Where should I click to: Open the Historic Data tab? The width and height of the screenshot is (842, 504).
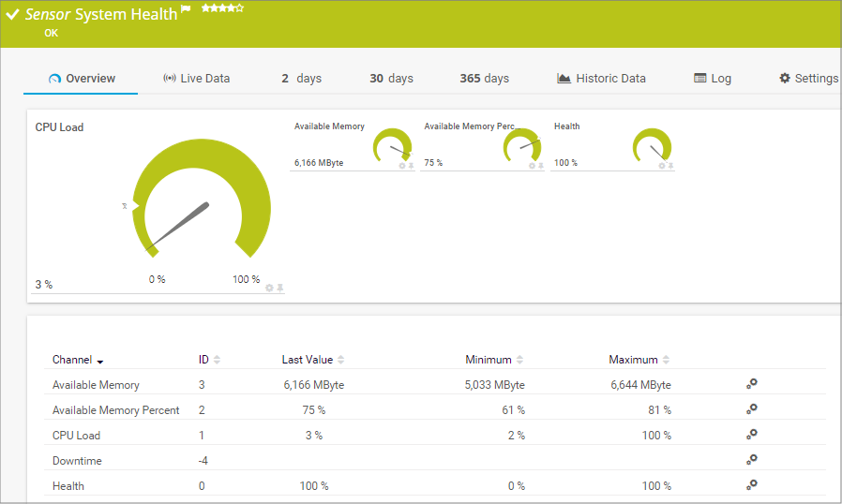click(601, 79)
